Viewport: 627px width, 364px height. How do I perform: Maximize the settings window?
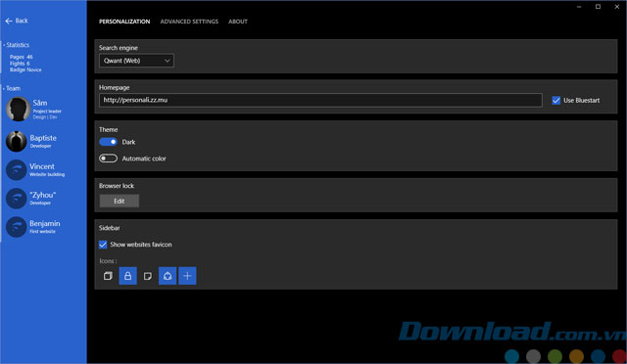pos(598,7)
